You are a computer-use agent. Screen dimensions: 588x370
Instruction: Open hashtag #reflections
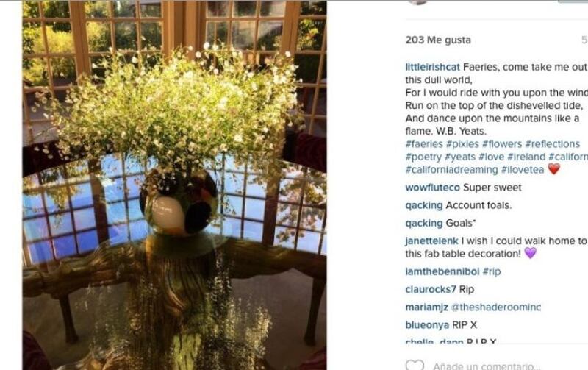[x=553, y=144]
